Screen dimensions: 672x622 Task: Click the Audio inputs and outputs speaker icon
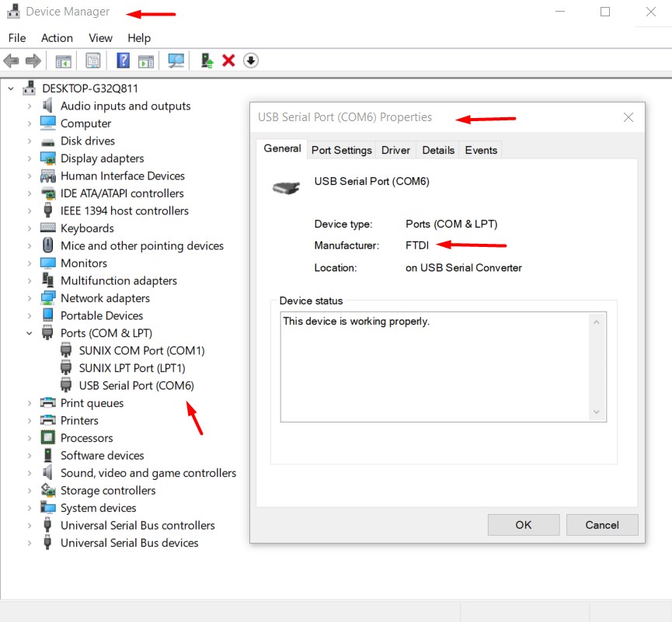pos(47,106)
